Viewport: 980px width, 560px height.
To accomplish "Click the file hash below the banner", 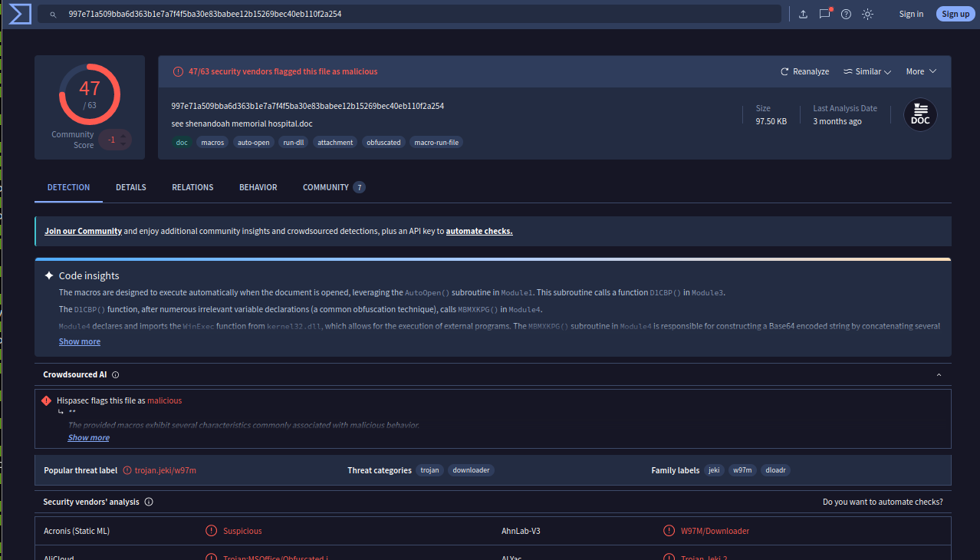I will point(307,106).
